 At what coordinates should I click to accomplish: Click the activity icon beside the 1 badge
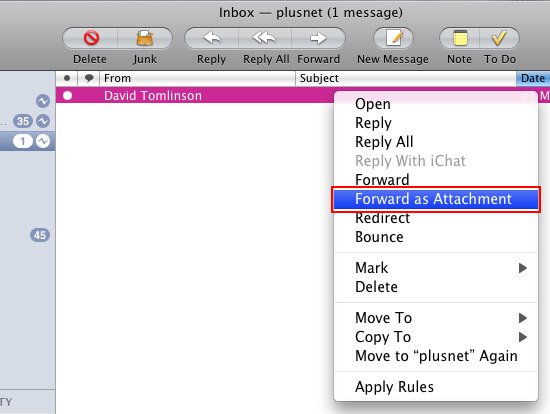[x=43, y=141]
